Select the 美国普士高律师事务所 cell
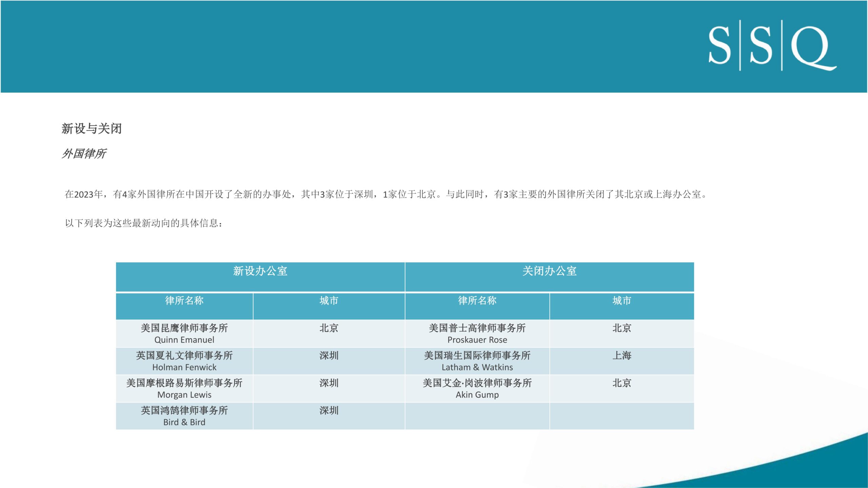This screenshot has width=868, height=488. tap(477, 333)
